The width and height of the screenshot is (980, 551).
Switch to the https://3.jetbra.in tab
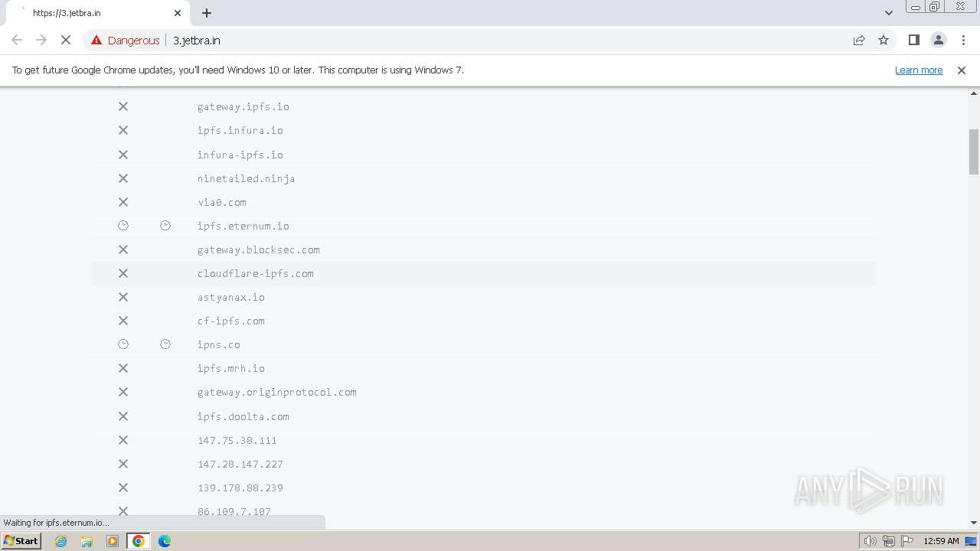click(x=96, y=13)
